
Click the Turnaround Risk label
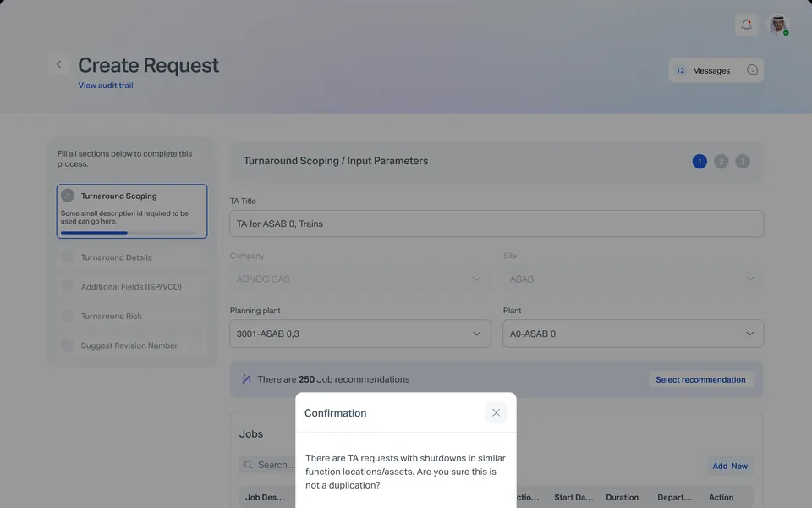click(112, 316)
